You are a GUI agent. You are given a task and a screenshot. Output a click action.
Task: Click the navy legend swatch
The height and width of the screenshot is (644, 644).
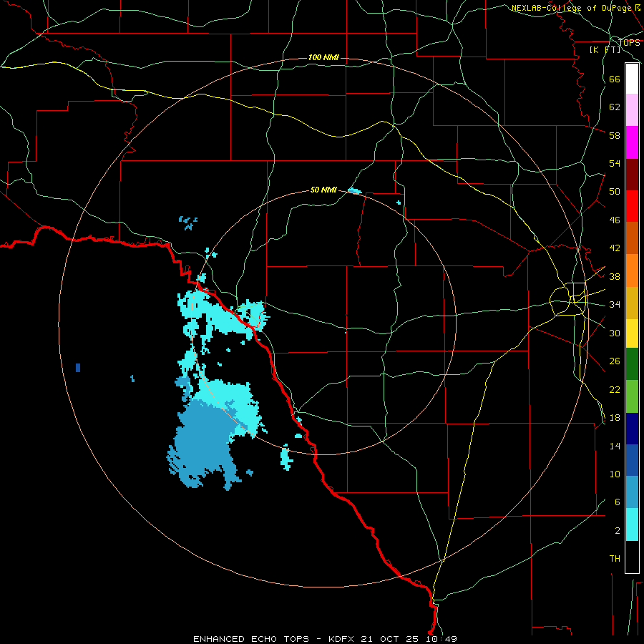click(632, 429)
